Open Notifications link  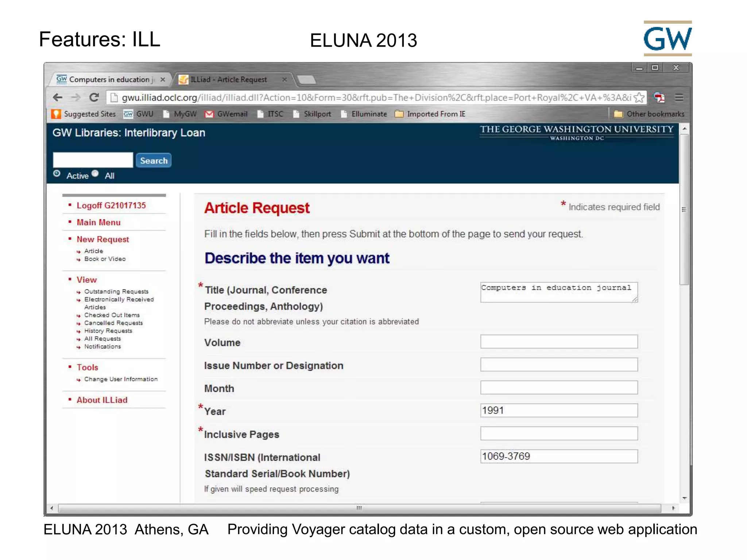tap(102, 346)
